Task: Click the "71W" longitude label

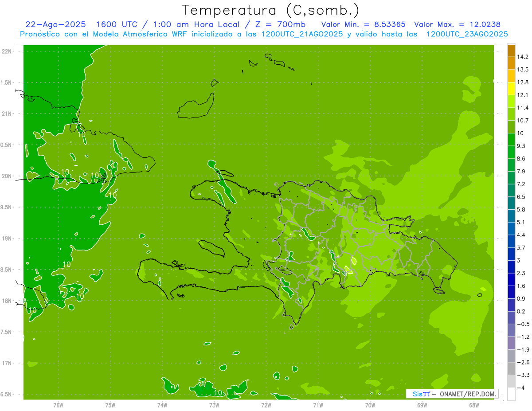Action: [318, 405]
